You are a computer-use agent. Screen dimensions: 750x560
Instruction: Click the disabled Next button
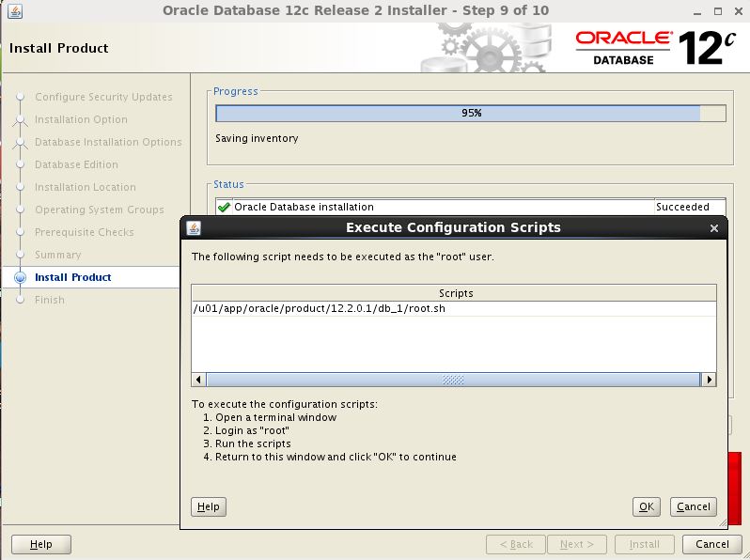[x=577, y=544]
